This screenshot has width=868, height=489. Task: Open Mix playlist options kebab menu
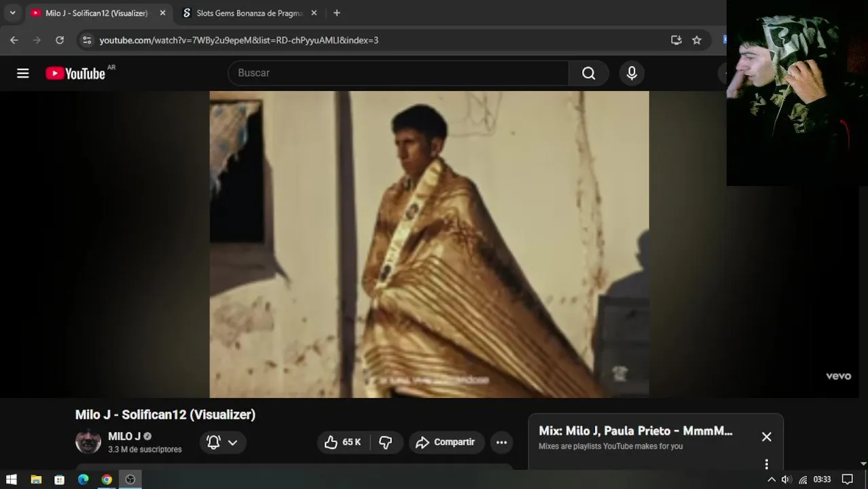point(767,465)
